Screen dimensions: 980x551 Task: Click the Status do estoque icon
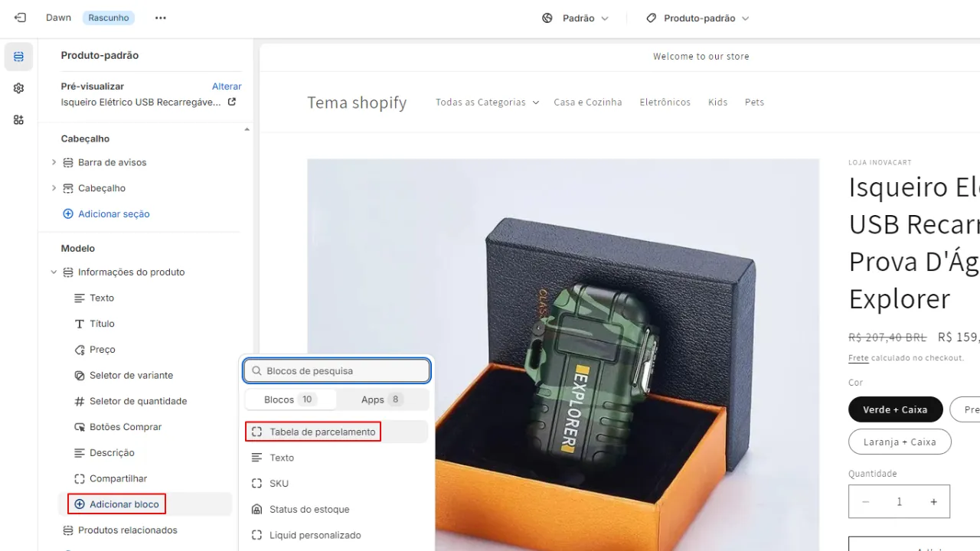(257, 510)
